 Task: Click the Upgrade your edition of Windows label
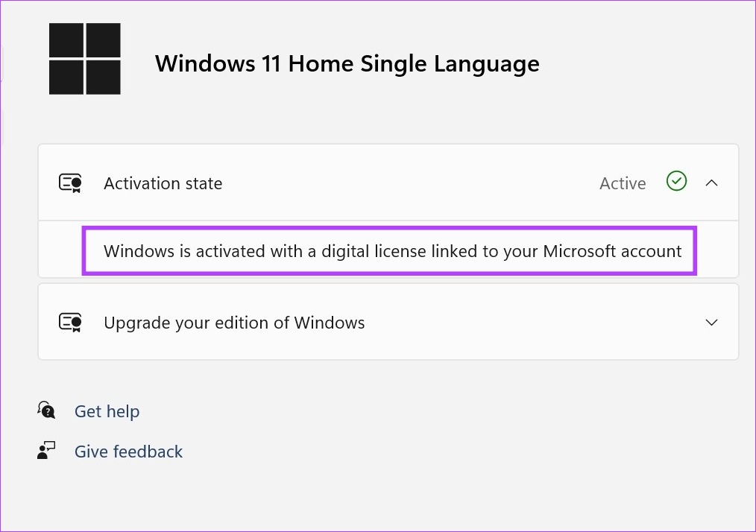234,323
